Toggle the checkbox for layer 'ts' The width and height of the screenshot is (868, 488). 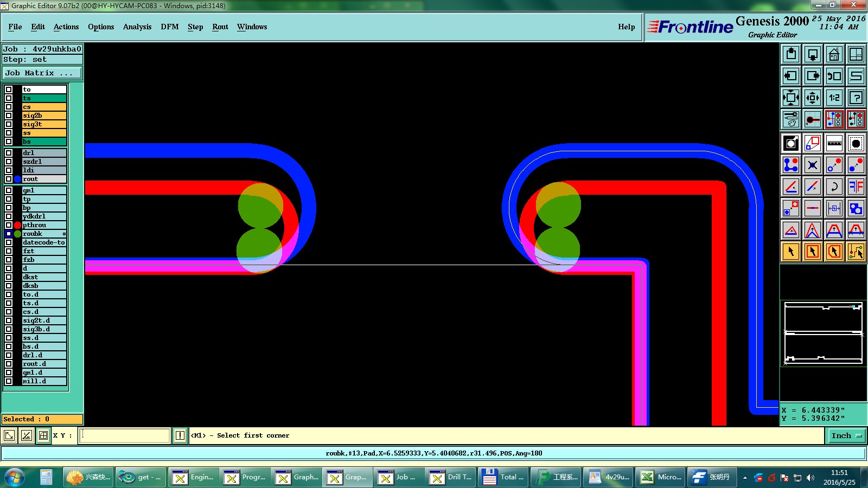click(x=9, y=98)
